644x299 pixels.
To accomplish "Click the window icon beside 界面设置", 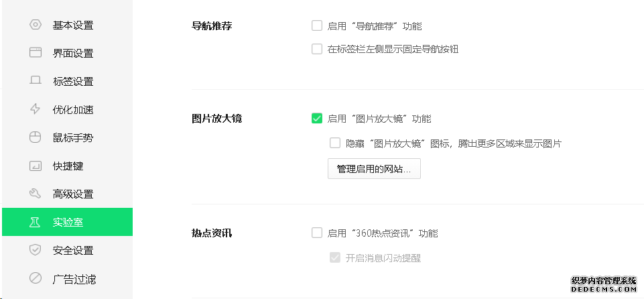I will point(36,54).
